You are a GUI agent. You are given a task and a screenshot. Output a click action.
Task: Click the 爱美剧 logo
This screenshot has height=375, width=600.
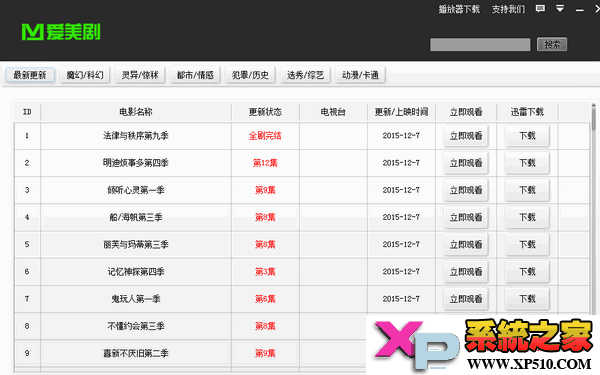(x=61, y=32)
